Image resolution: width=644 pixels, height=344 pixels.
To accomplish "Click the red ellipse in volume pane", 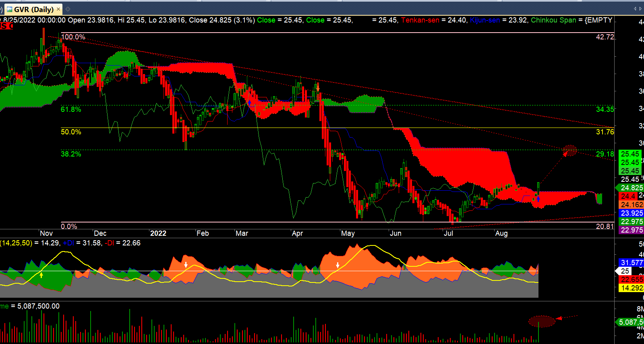I will 542,321.
